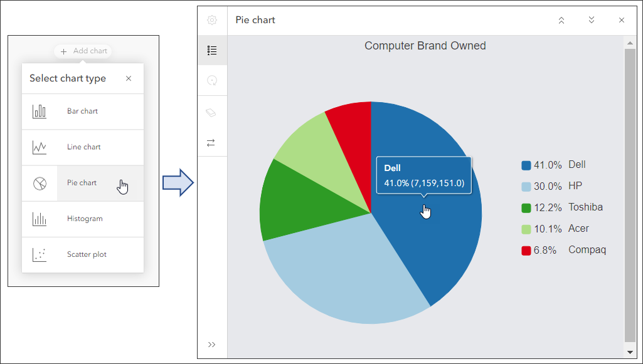Collapse chart panel with double up chevron
The width and height of the screenshot is (643, 364).
561,20
